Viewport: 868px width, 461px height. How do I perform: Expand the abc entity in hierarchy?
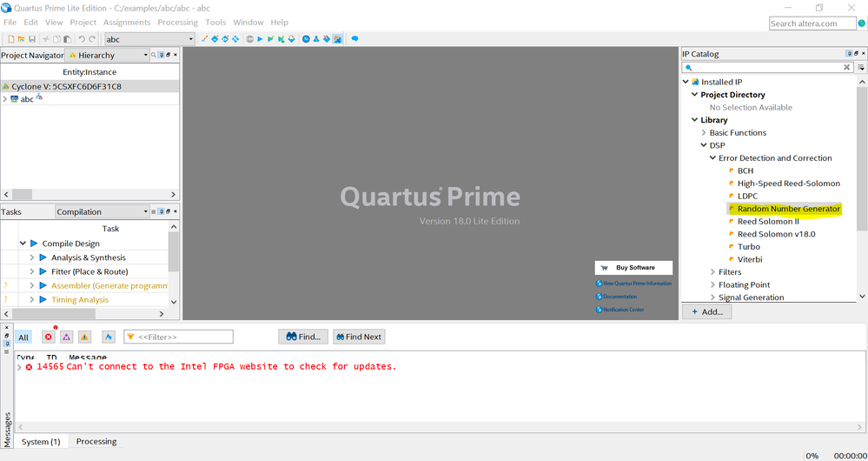[x=5, y=99]
